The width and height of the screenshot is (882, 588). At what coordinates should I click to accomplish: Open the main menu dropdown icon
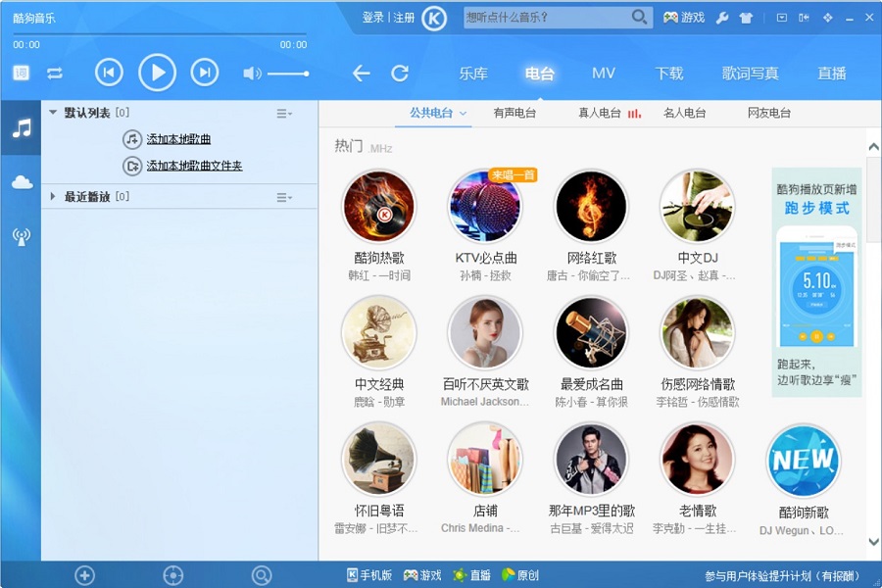click(782, 18)
